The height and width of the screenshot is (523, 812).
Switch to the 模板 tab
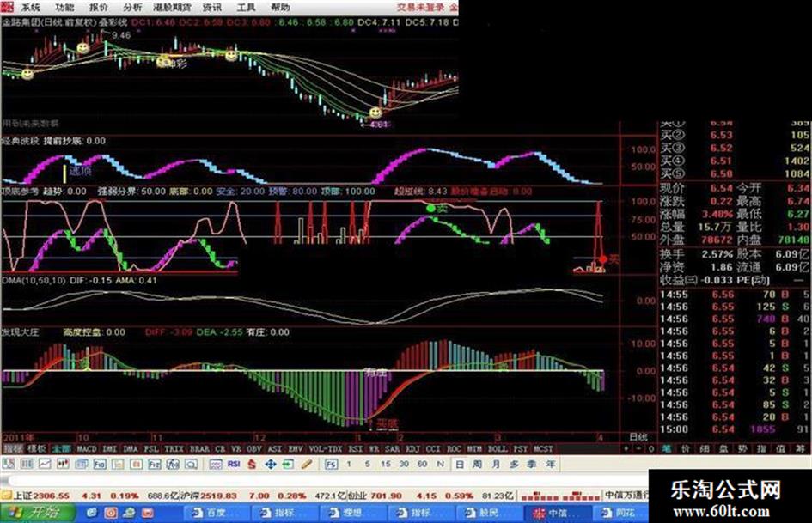tap(36, 449)
